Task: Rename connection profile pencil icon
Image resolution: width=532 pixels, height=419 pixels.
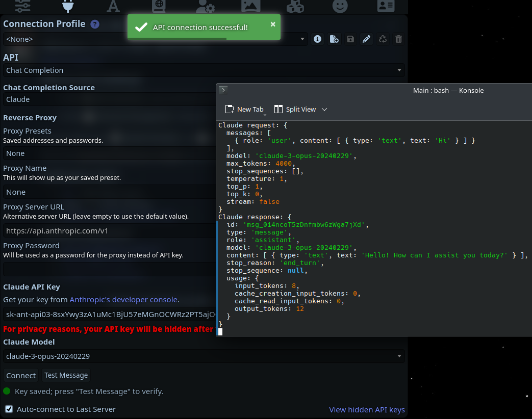Action: [366, 39]
